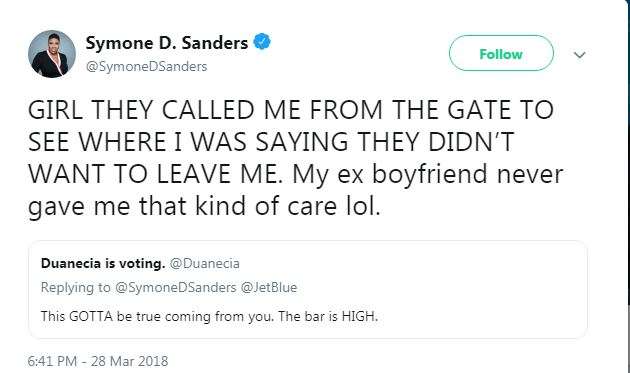Expand the tweet options chevron beside Follow
Viewport: 630px width, 373px height.
coord(579,55)
